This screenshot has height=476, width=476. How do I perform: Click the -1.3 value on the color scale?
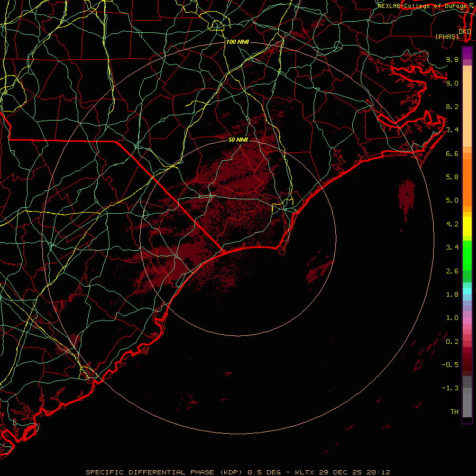[x=450, y=388]
